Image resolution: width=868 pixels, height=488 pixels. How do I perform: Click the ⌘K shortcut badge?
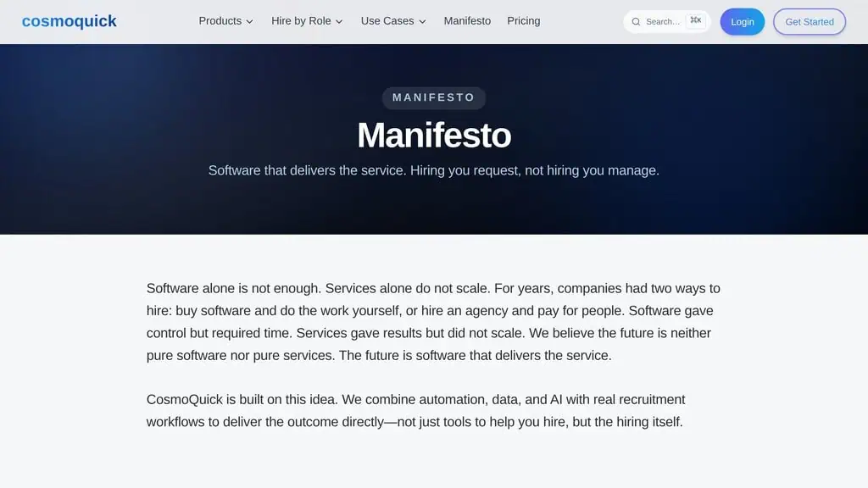pos(696,20)
